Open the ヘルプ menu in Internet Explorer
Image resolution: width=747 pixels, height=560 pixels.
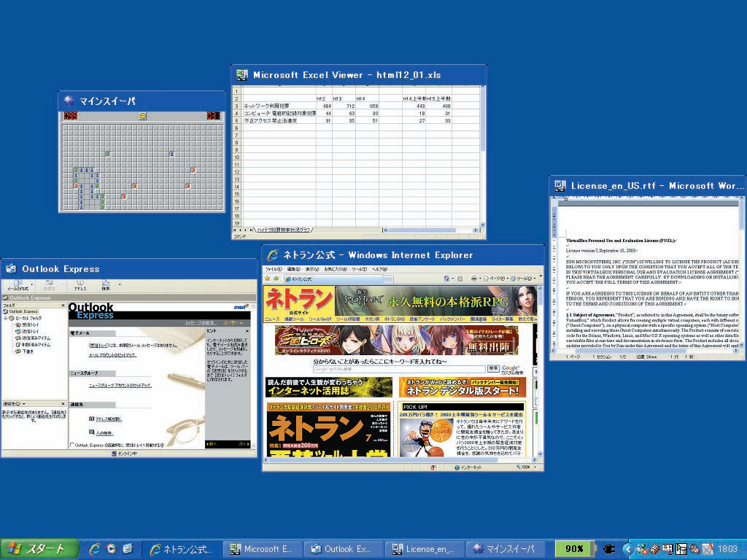(x=379, y=270)
